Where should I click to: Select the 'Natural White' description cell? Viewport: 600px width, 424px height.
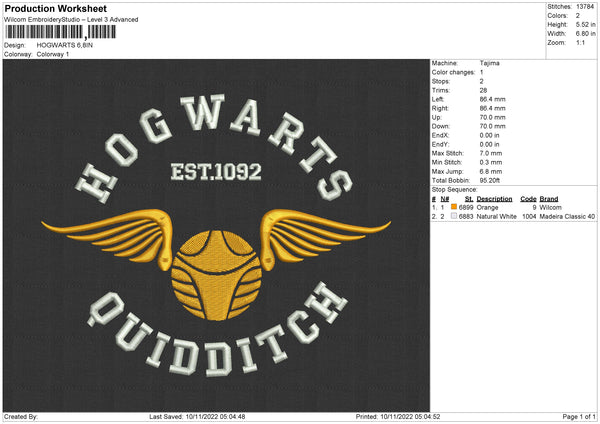click(x=497, y=217)
